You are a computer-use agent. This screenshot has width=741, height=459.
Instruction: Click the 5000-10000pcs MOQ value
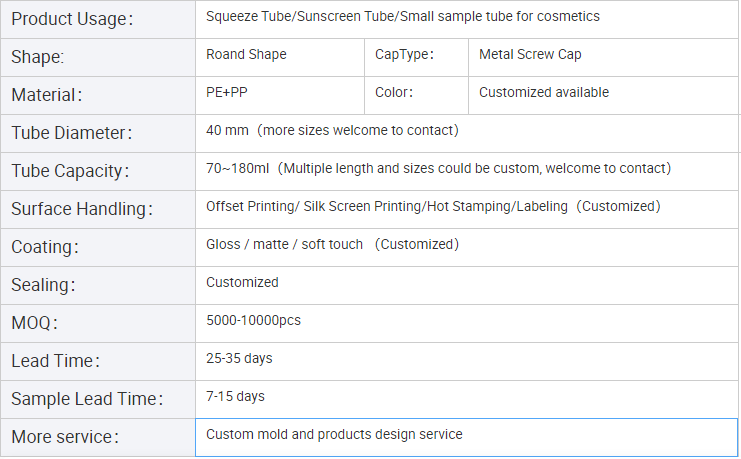pos(253,321)
